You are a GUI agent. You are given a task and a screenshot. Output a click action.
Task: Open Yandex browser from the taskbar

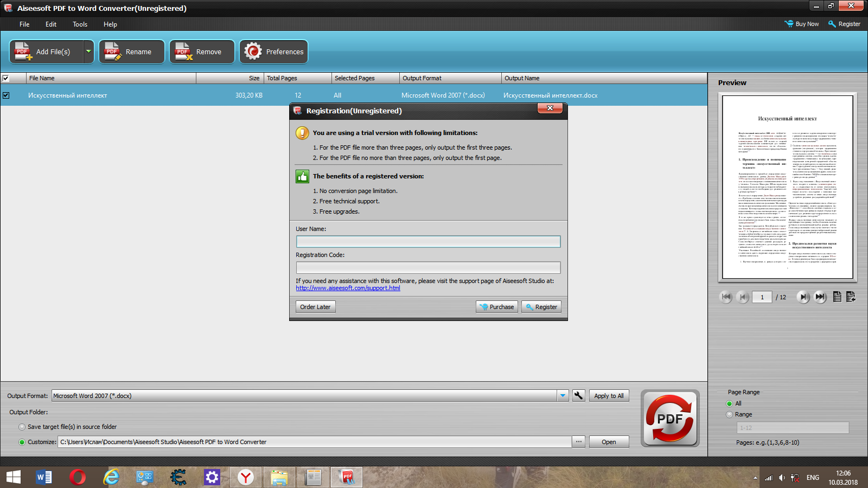(x=246, y=477)
